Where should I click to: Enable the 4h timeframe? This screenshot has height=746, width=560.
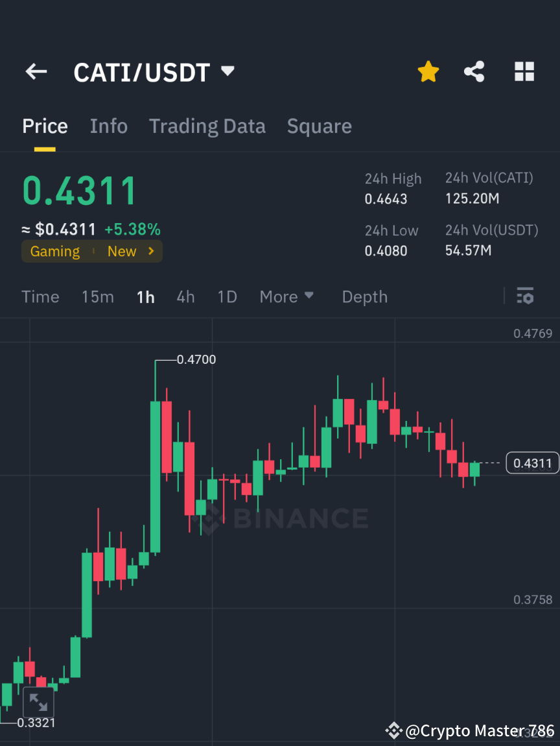[x=185, y=296]
